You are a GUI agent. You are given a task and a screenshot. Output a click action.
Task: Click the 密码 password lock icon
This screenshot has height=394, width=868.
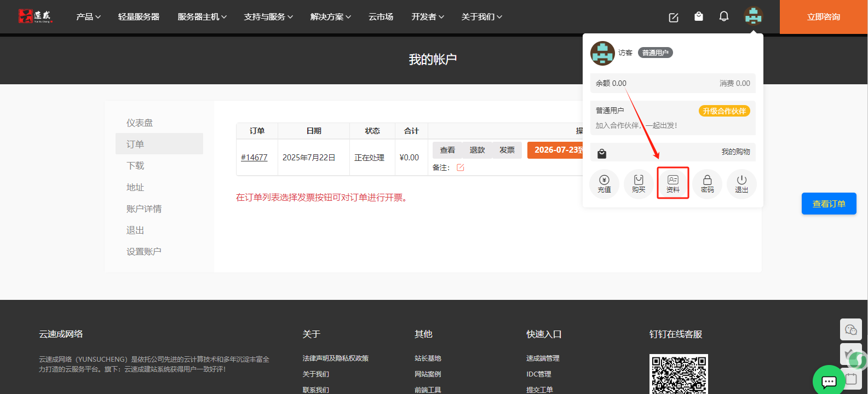tap(707, 183)
